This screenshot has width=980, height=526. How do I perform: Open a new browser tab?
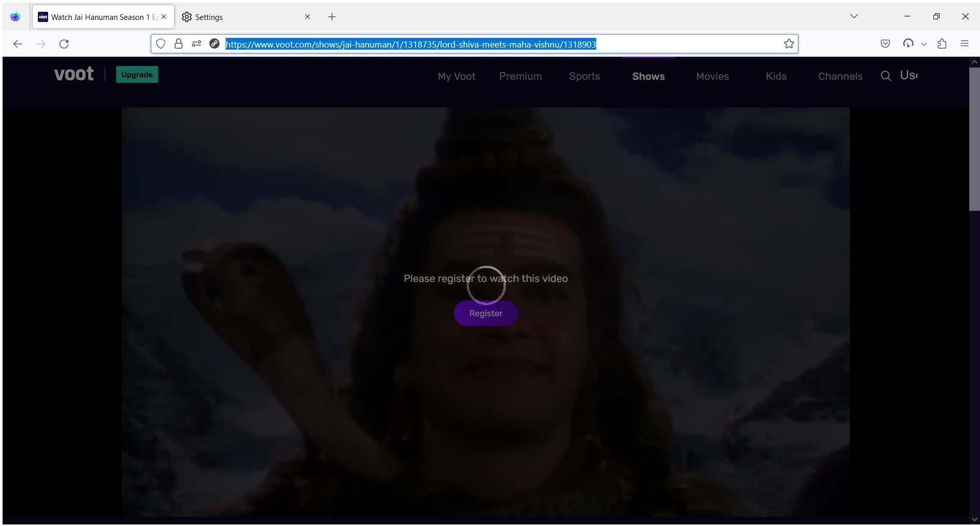tap(332, 16)
